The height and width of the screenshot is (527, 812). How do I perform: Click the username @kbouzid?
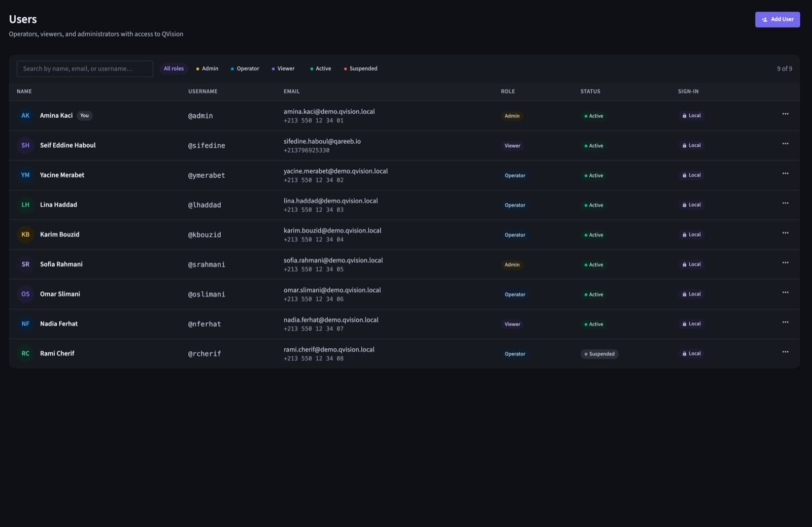[x=205, y=235]
